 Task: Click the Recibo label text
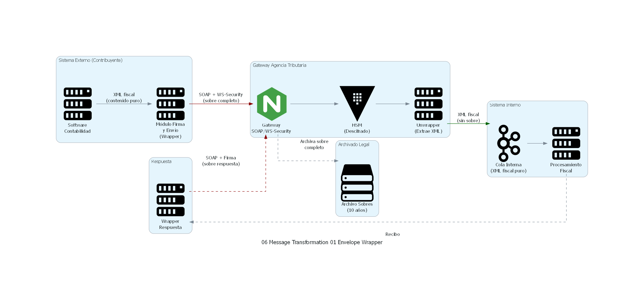392,234
